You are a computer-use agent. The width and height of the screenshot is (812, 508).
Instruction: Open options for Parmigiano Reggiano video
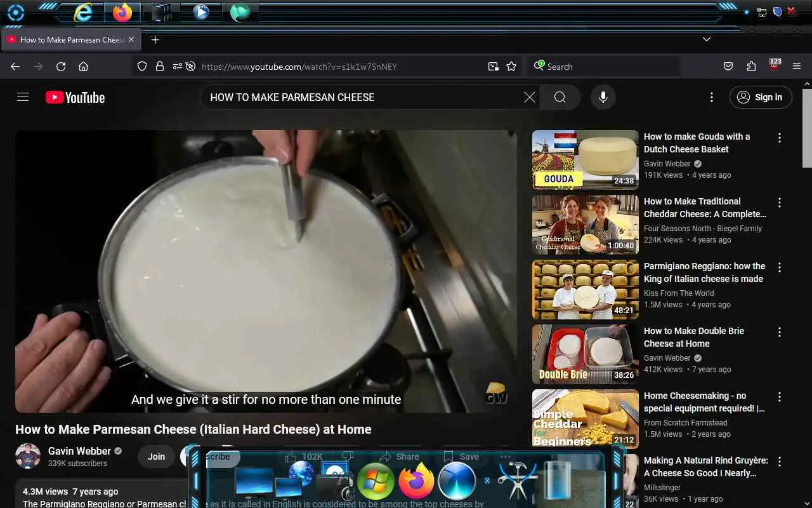point(780,267)
